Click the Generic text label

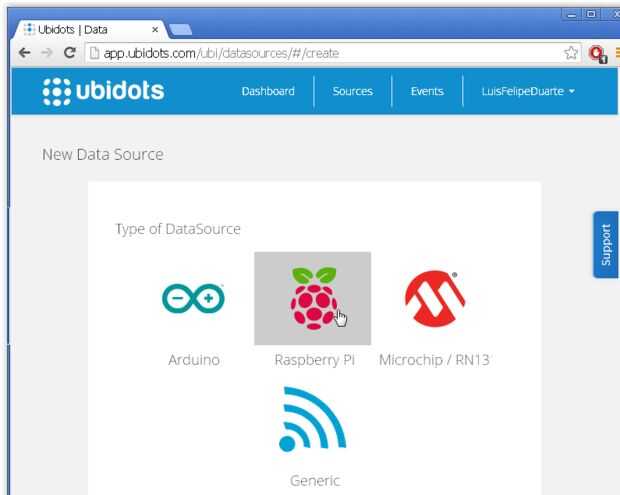coord(315,480)
